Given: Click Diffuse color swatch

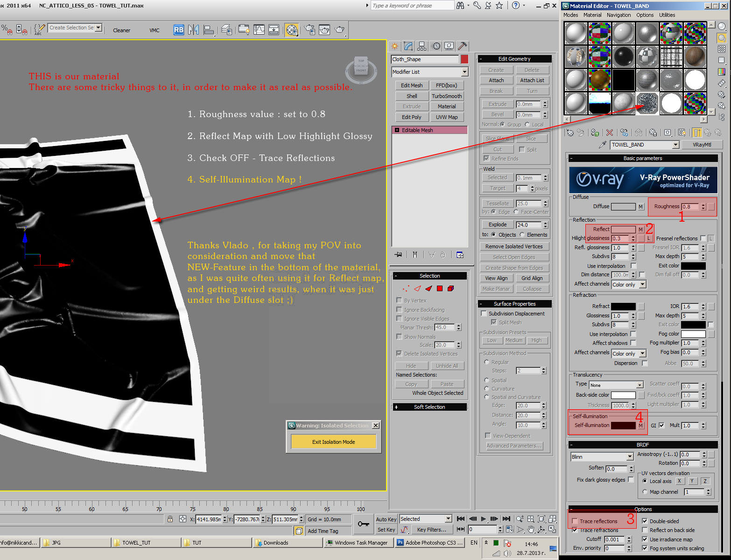Looking at the screenshot, I should [x=623, y=207].
